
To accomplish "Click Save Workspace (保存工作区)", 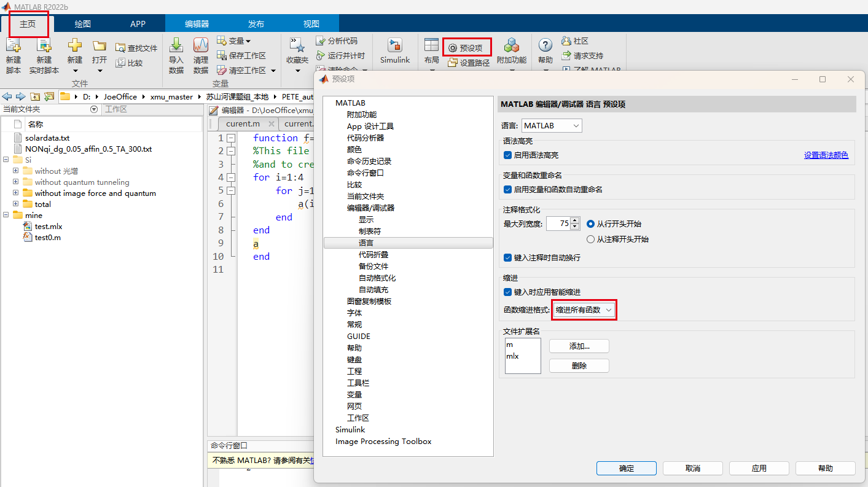I will [241, 55].
